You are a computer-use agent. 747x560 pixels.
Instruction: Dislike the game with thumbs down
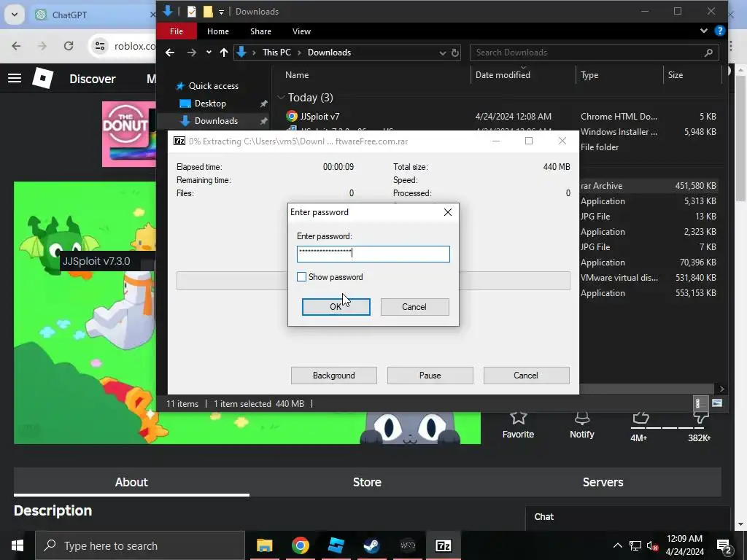(x=700, y=418)
